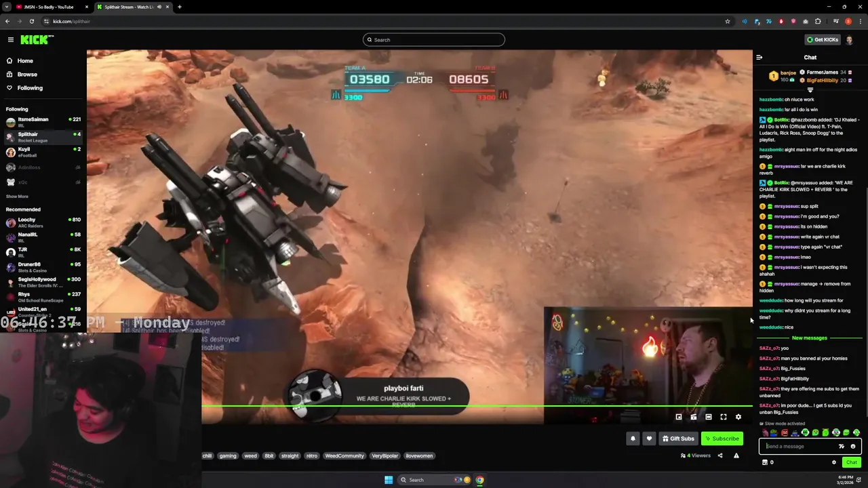This screenshot has height=488, width=868.
Task: Open Kuyil channel in Following list
Action: coord(43,152)
